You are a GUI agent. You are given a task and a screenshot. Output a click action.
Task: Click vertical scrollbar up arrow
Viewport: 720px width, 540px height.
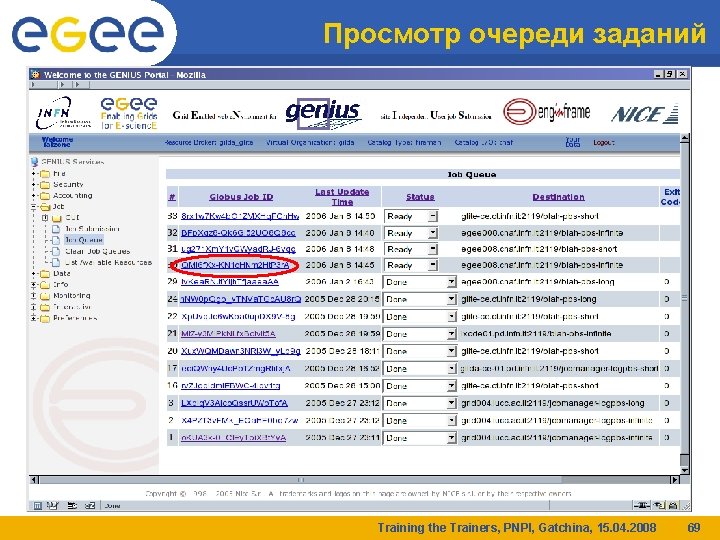[685, 138]
